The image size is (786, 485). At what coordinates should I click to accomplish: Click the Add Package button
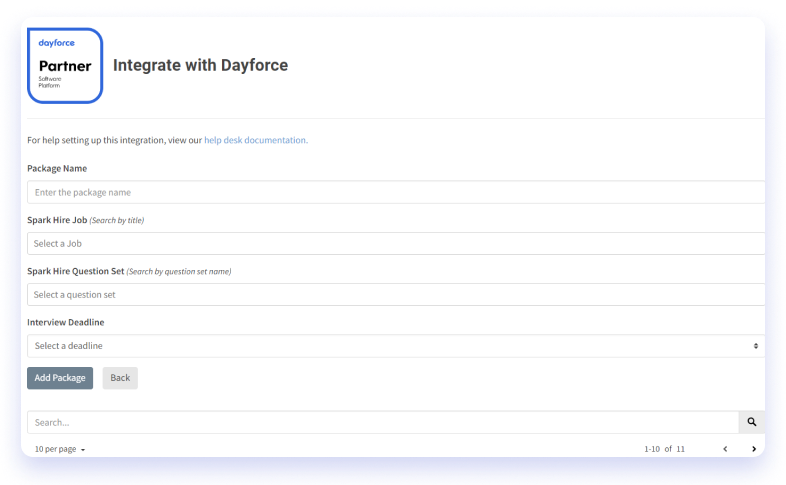60,378
